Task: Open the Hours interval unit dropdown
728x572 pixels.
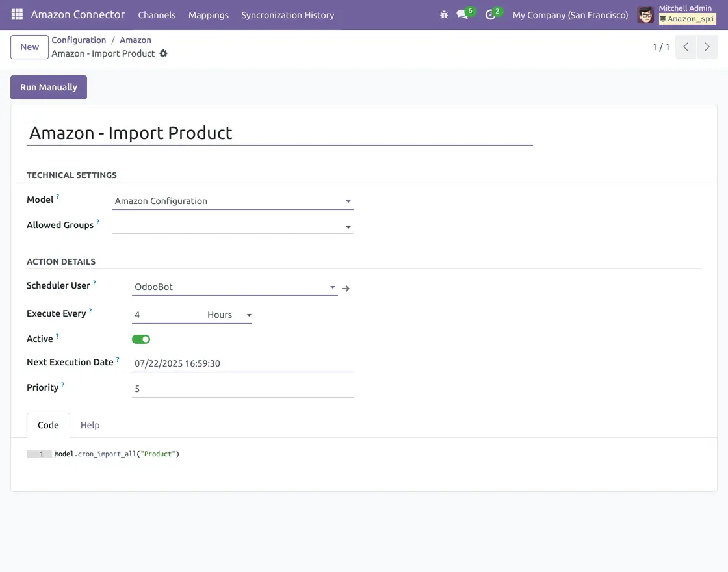Action: [x=229, y=315]
